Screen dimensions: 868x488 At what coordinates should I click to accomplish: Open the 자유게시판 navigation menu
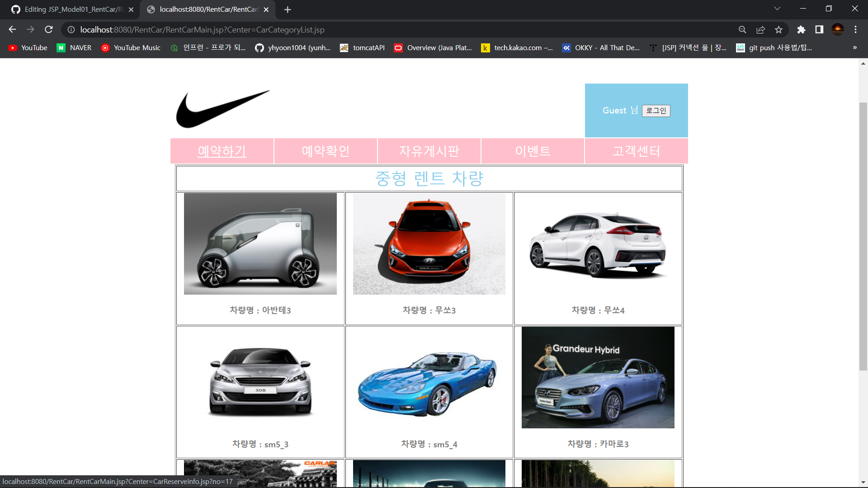pos(429,151)
